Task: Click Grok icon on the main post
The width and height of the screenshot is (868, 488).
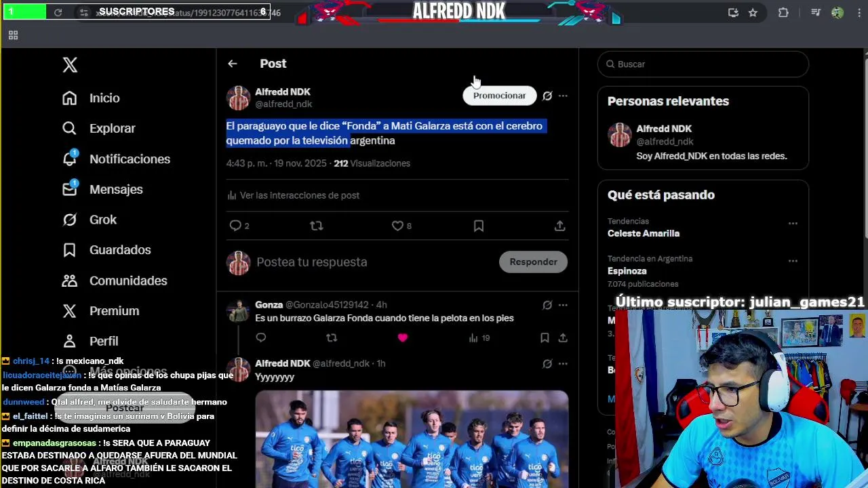Action: tap(547, 96)
